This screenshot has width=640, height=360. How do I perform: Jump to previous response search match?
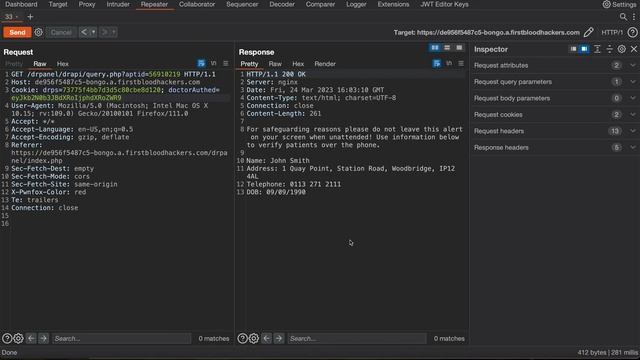coord(267,338)
